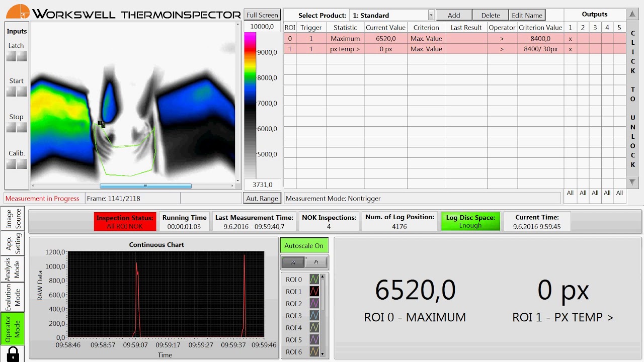
Task: Click the right Calib. input indicator
Action: (22, 164)
